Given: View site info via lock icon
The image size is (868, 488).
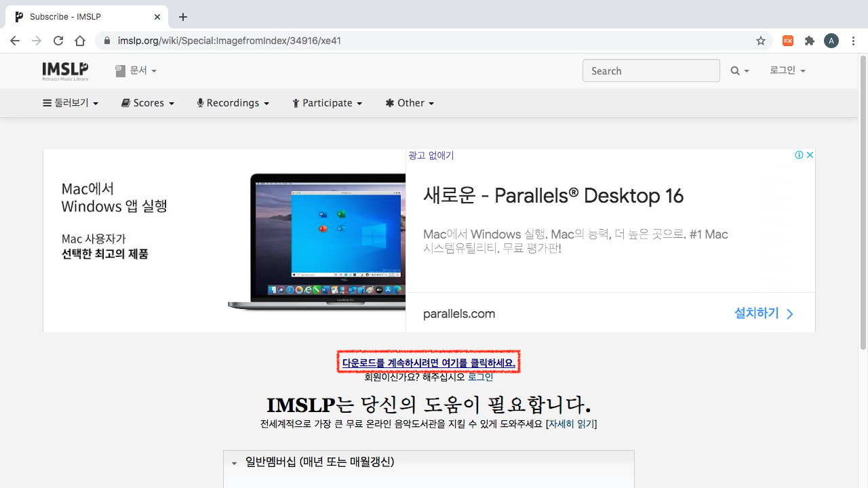Looking at the screenshot, I should point(106,41).
